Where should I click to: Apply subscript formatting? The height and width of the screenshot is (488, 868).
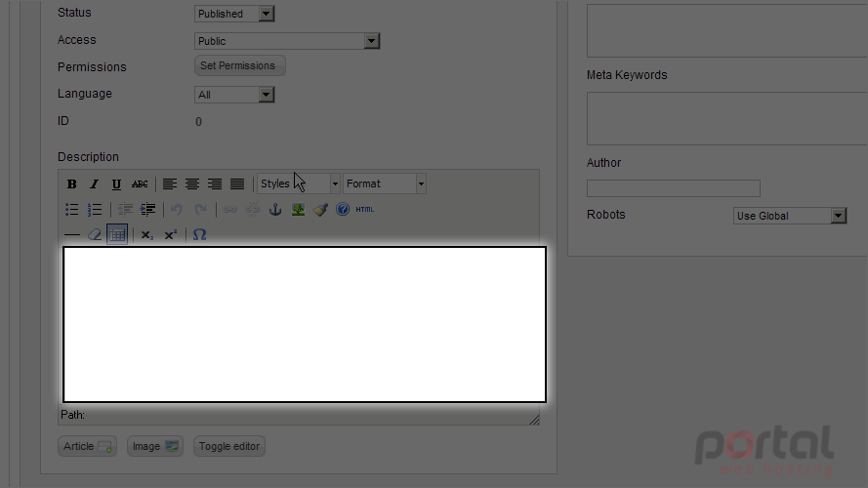146,234
